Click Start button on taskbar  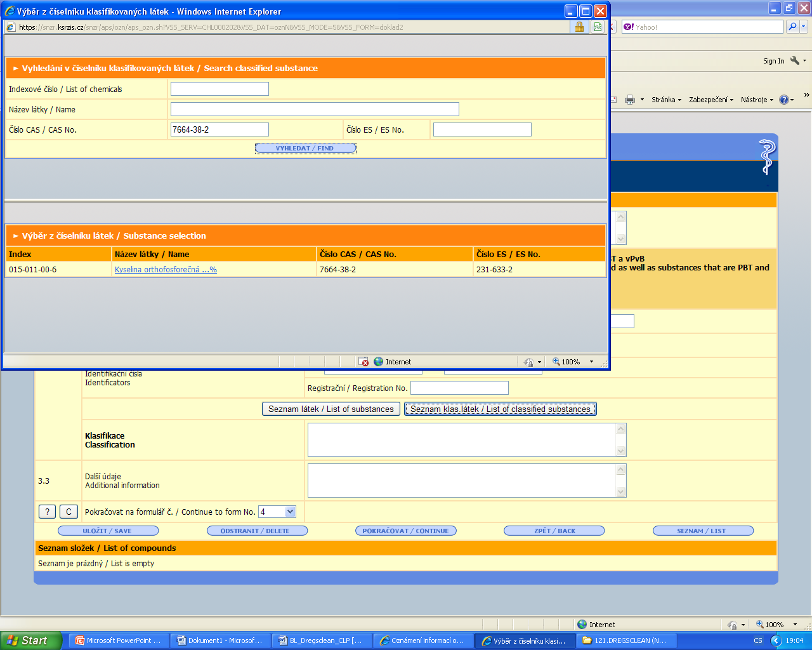(31, 640)
